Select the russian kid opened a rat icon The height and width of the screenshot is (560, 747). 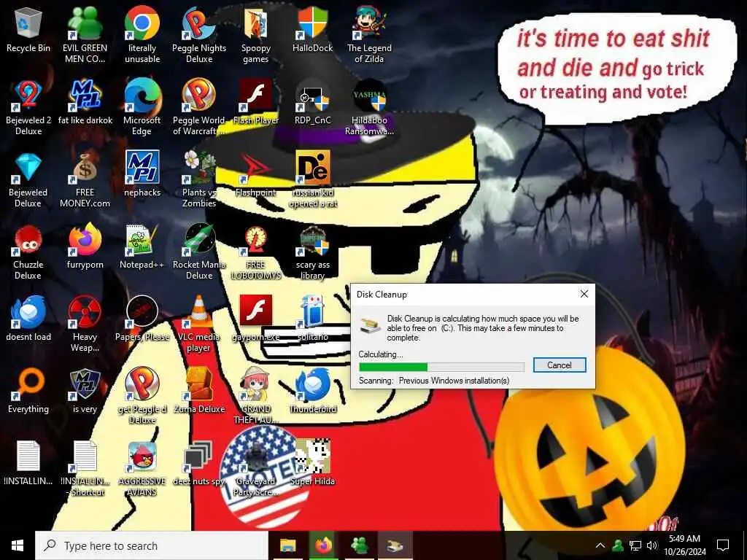pyautogui.click(x=312, y=168)
